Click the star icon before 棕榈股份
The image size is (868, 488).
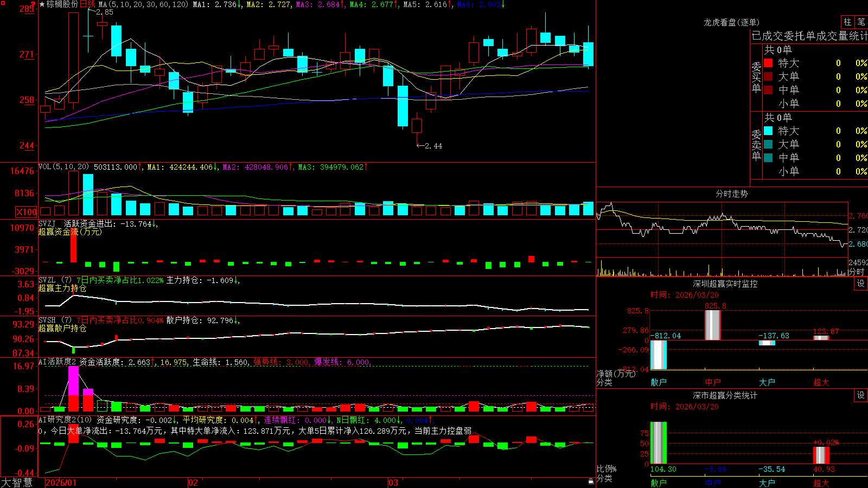(42, 4)
